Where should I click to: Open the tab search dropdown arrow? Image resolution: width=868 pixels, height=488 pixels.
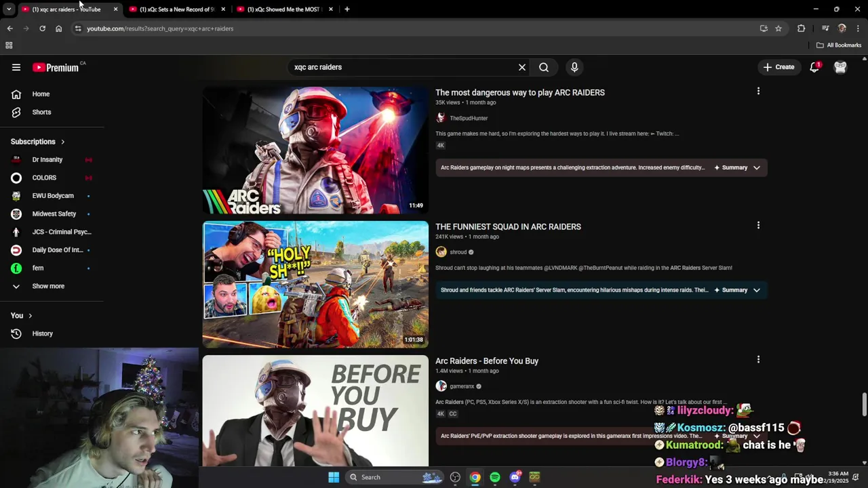[x=9, y=9]
